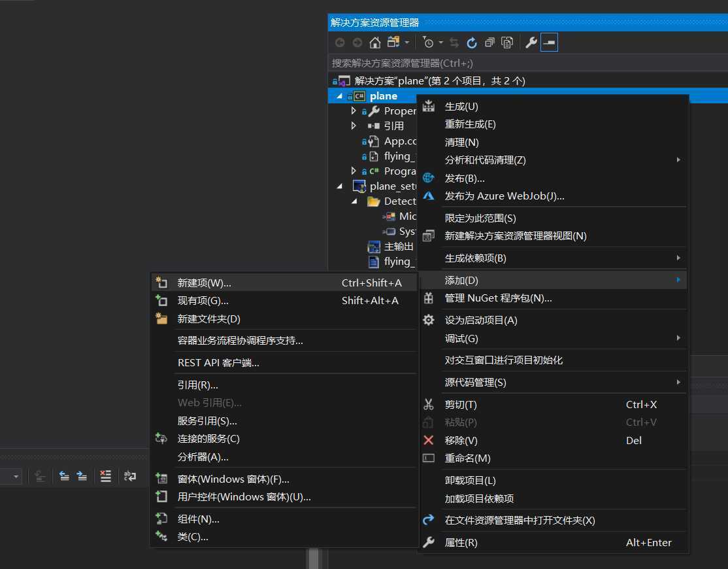Choose 新建解决方案资源管理器视图(N)
The image size is (728, 569).
[x=553, y=236]
